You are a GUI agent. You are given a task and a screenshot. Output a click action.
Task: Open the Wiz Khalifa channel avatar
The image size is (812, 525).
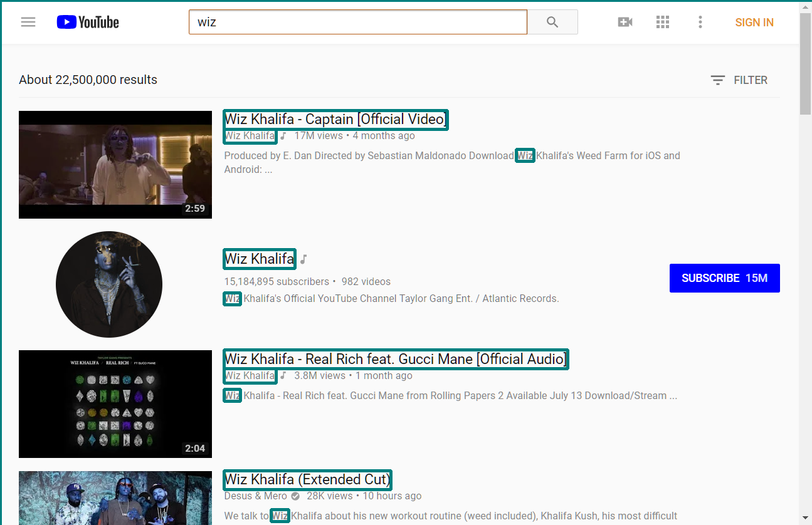(109, 284)
